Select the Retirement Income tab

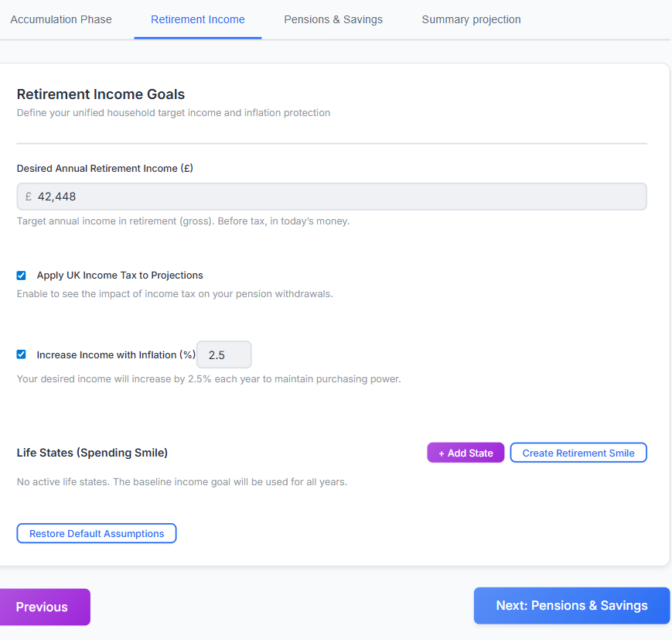pos(197,19)
